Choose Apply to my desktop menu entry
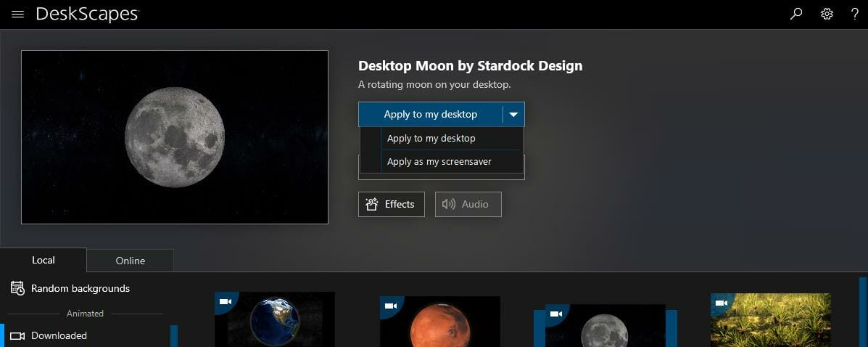The width and height of the screenshot is (868, 347). pyautogui.click(x=441, y=138)
